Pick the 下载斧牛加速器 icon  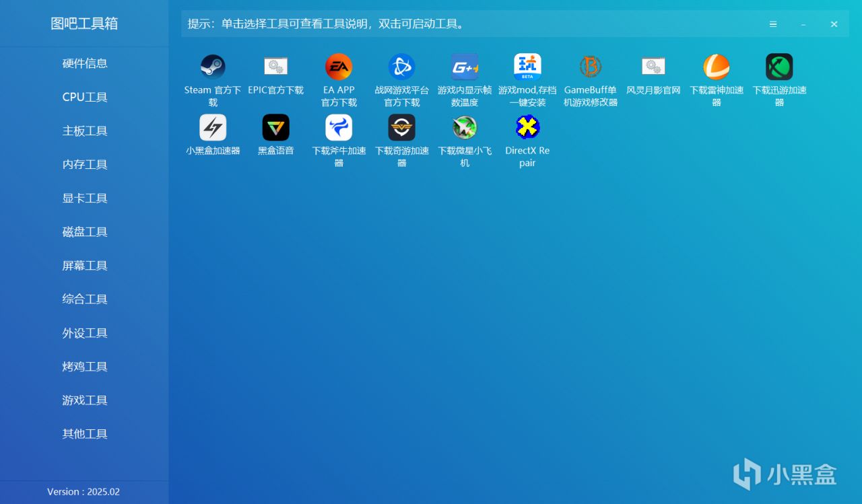(339, 127)
